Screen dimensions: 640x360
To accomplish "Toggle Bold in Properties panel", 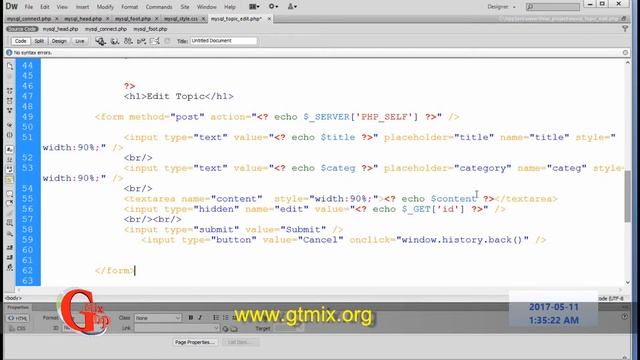I will 191,318.
